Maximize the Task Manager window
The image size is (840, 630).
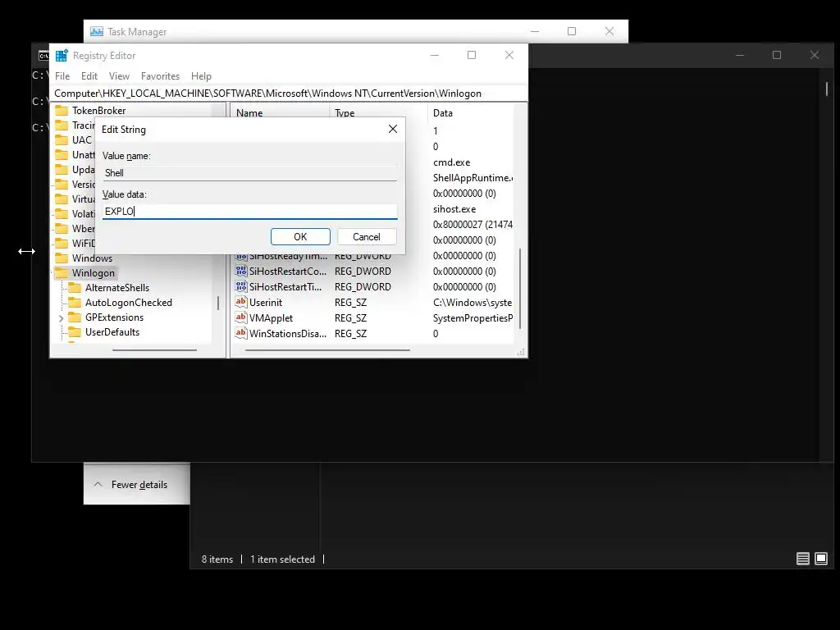572,32
